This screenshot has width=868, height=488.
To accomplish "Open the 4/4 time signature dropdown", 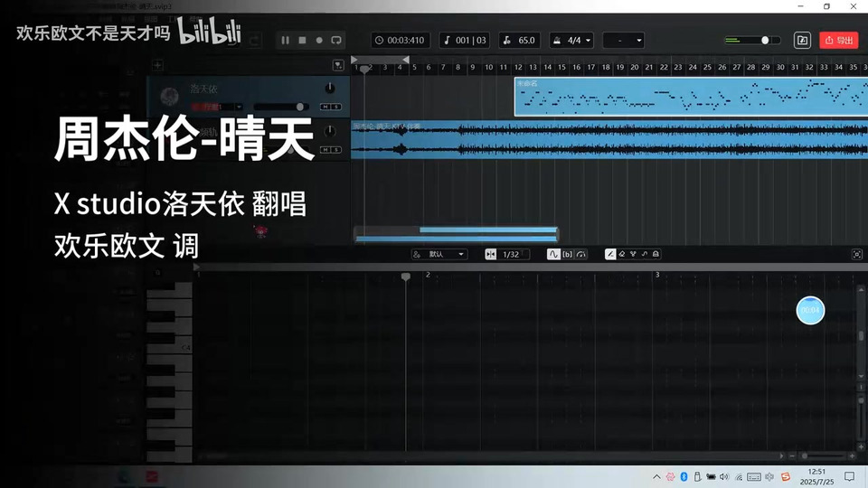I will (x=571, y=41).
